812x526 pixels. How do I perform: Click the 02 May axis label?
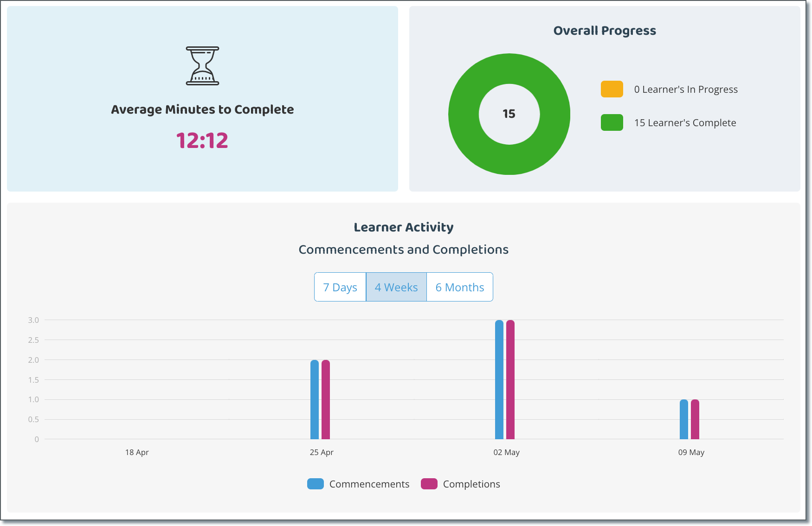[506, 452]
